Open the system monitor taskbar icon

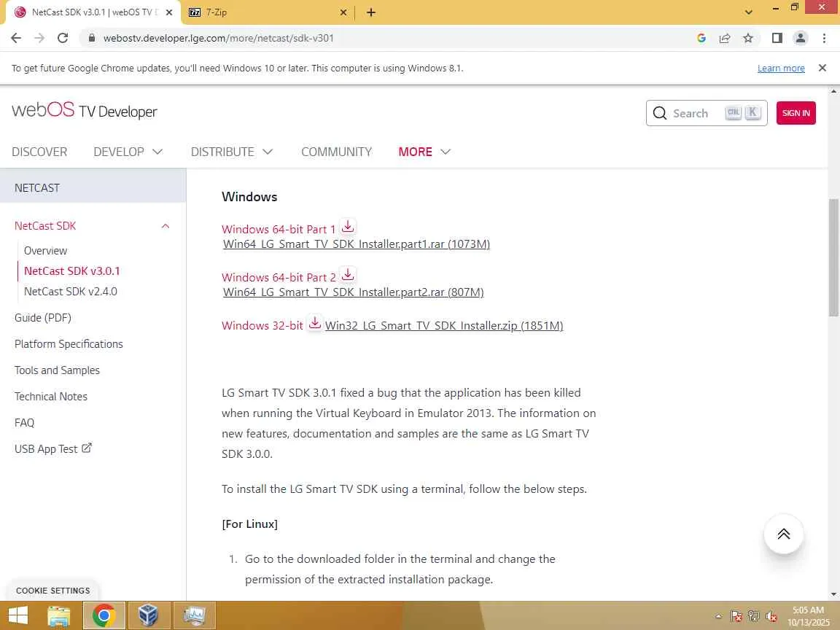pyautogui.click(x=194, y=615)
